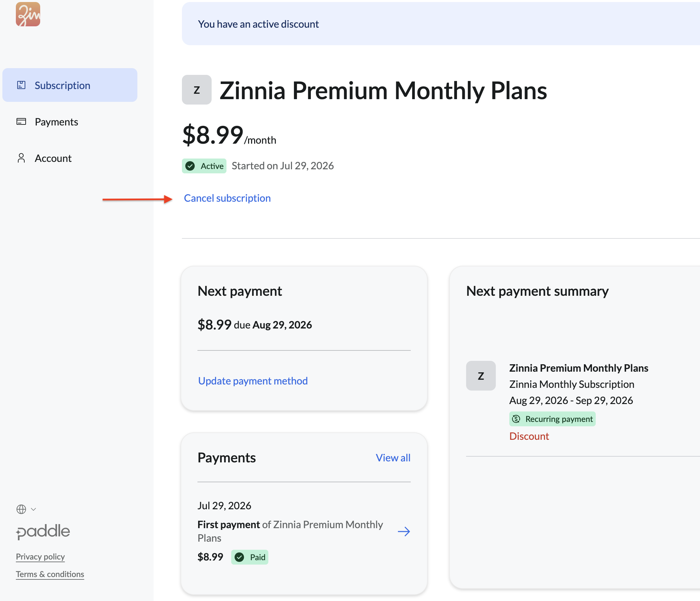The width and height of the screenshot is (700, 601).
Task: Open the Privacy policy link
Action: pos(40,557)
